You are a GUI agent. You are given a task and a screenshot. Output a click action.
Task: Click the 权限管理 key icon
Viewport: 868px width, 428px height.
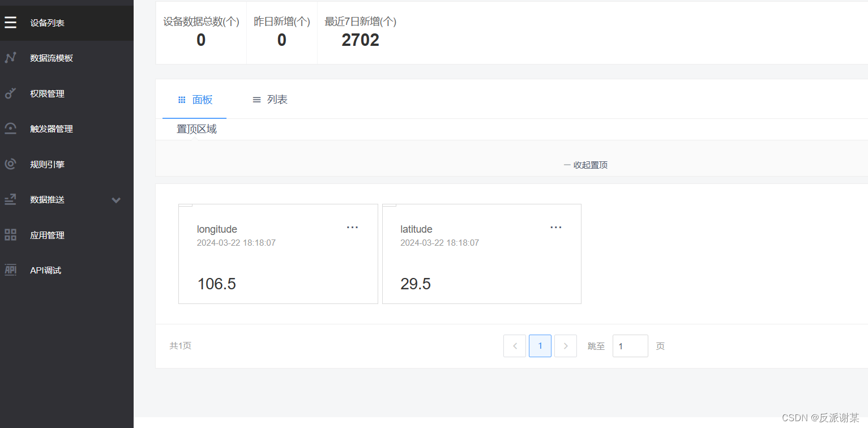pyautogui.click(x=10, y=93)
